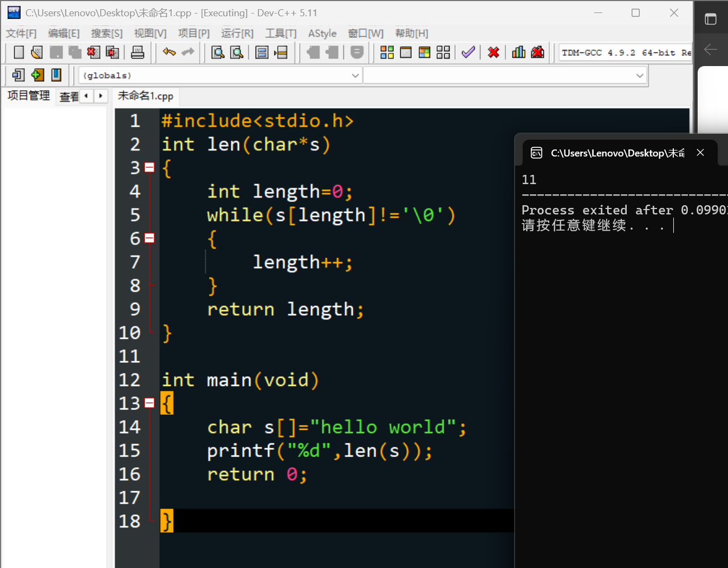Open the 工具[T] menu
The image size is (728, 568).
click(x=281, y=34)
